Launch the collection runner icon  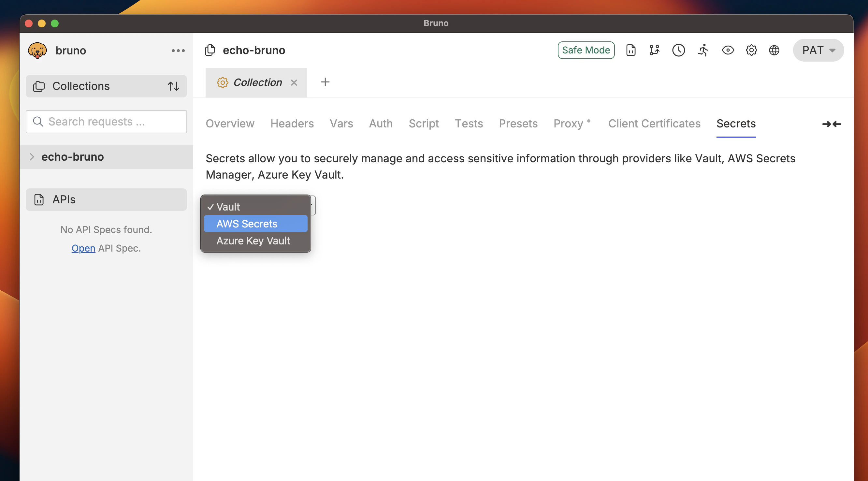(x=703, y=50)
